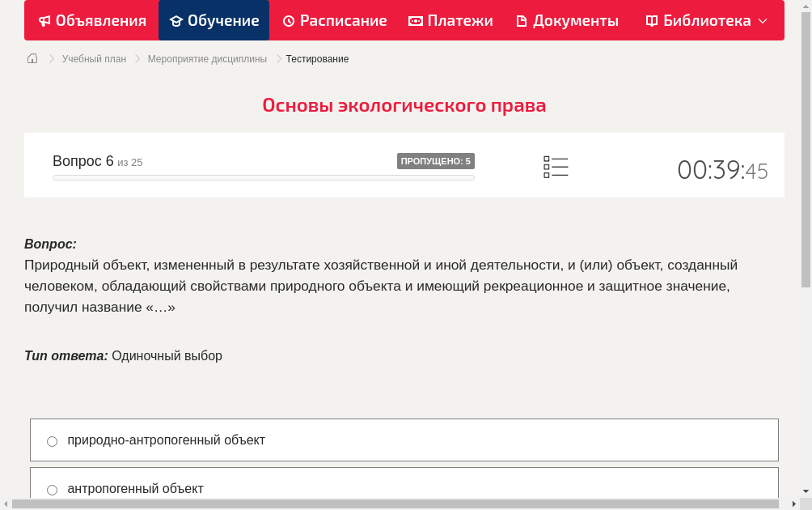
Task: Click the question progress bar
Action: (263, 177)
